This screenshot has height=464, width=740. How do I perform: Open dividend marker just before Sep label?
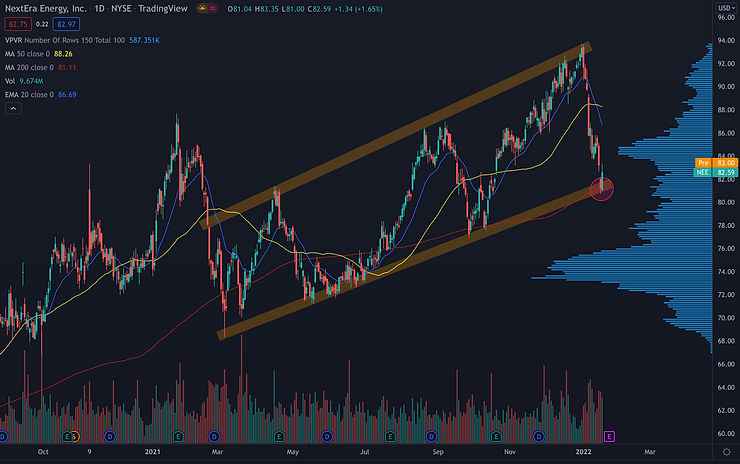click(x=431, y=437)
